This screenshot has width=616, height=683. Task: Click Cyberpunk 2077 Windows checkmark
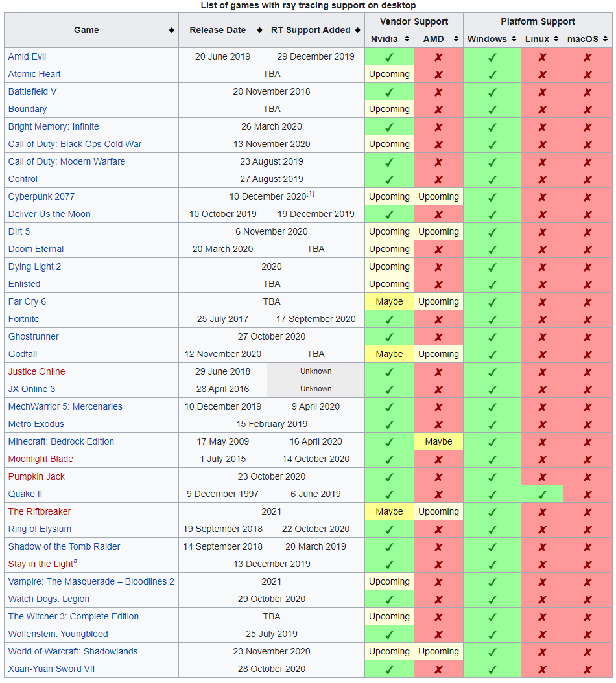(492, 197)
